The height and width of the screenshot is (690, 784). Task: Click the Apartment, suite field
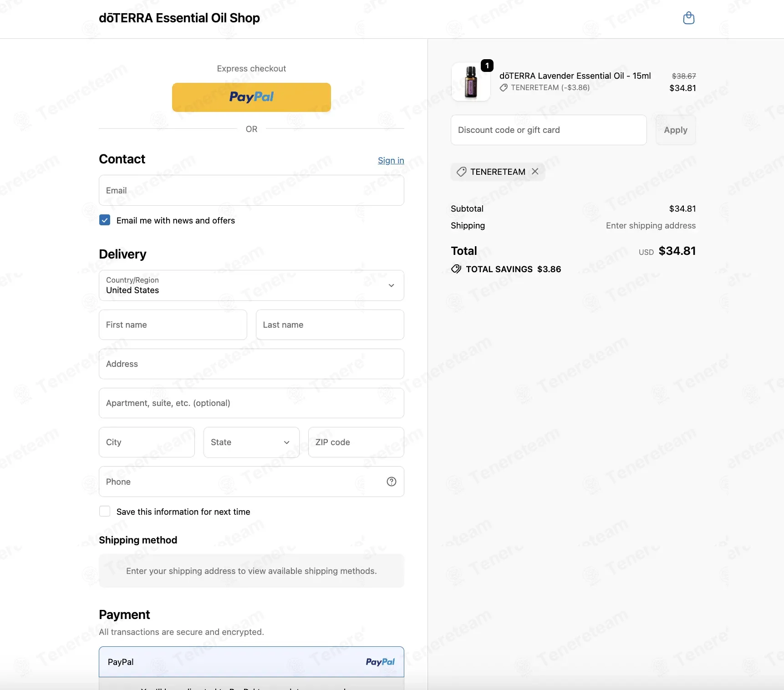[x=251, y=403]
